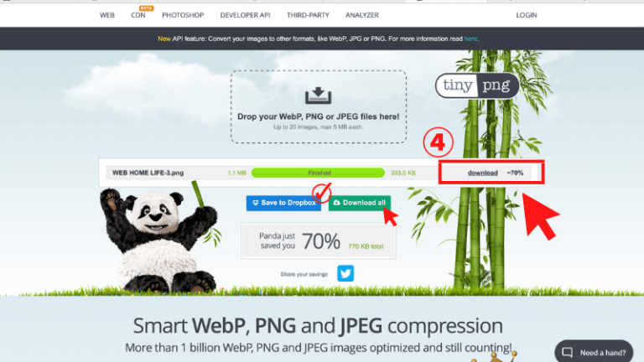
Task: Click the chat bubble icon in Need a hand
Action: point(568,353)
